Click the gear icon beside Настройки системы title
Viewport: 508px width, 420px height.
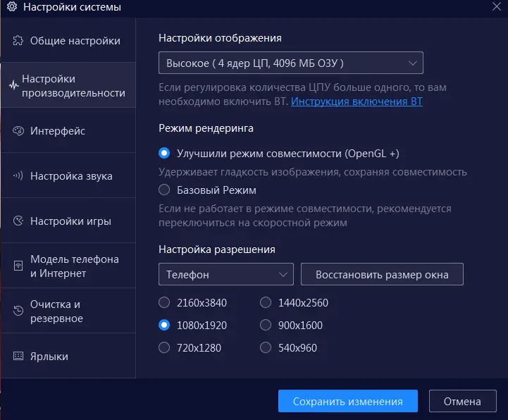tap(12, 6)
